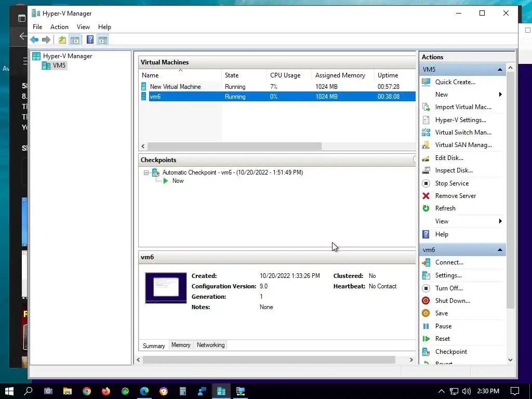Click the vm6 Settings icon
Image resolution: width=532 pixels, height=399 pixels.
point(426,275)
